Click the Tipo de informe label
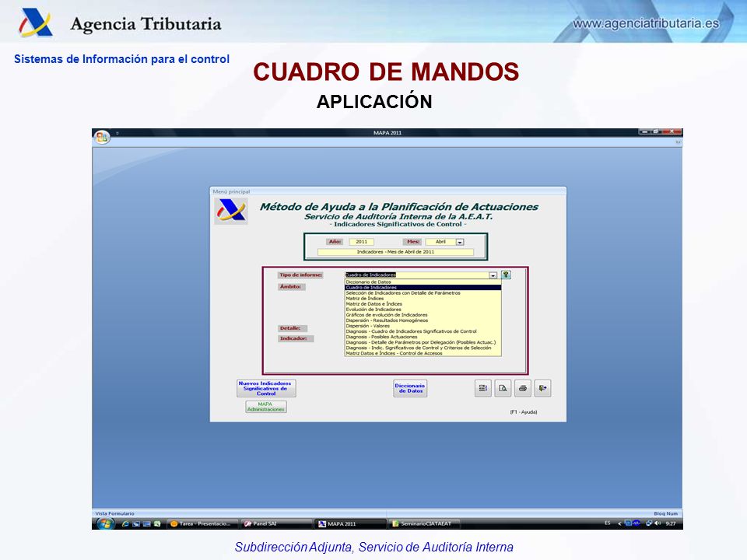Image resolution: width=747 pixels, height=560 pixels. tap(300, 275)
